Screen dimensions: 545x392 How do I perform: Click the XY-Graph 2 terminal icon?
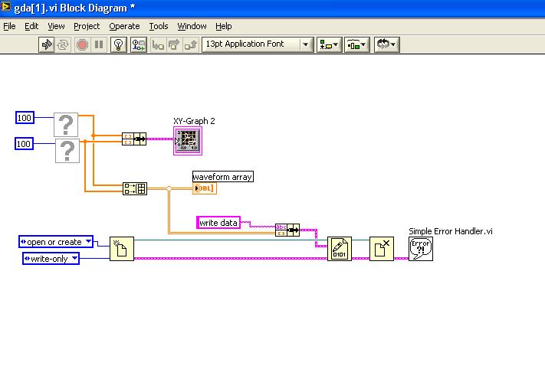click(188, 141)
